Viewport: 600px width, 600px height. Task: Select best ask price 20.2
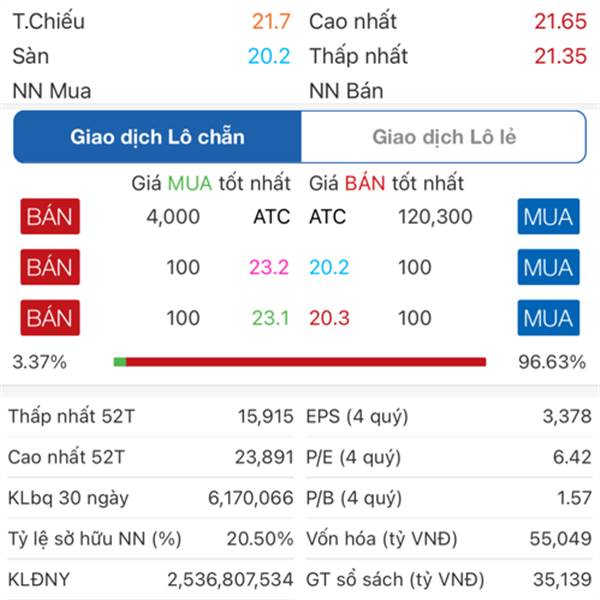[329, 267]
